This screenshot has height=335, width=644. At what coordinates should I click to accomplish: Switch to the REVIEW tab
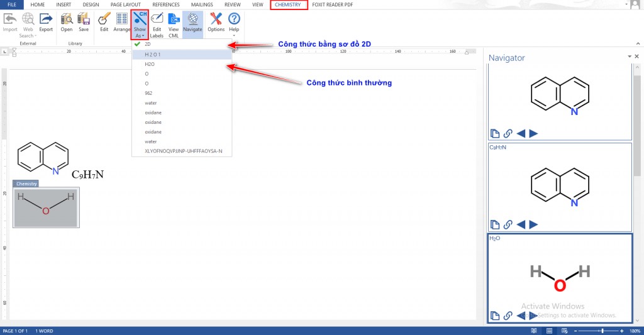[233, 4]
